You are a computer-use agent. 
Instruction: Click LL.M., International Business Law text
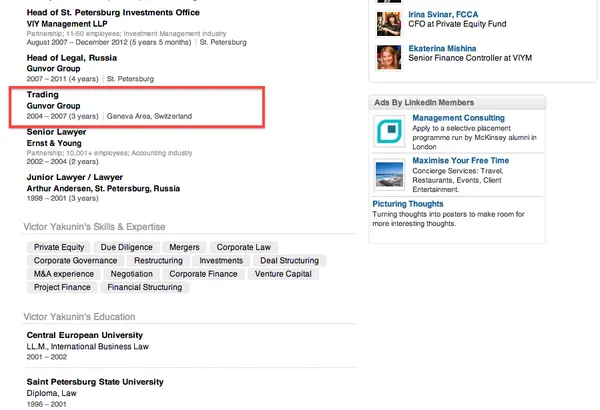(87, 346)
